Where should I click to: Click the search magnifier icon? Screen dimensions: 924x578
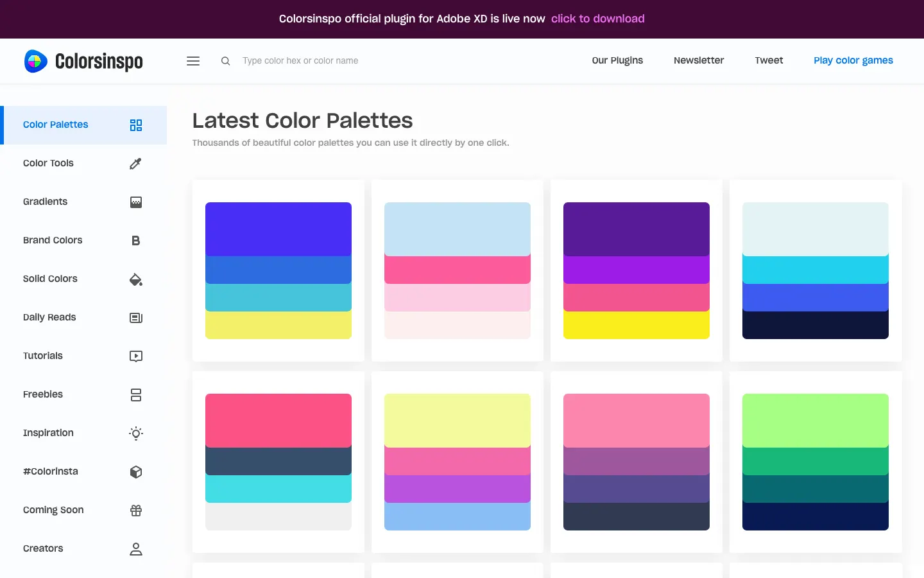225,61
